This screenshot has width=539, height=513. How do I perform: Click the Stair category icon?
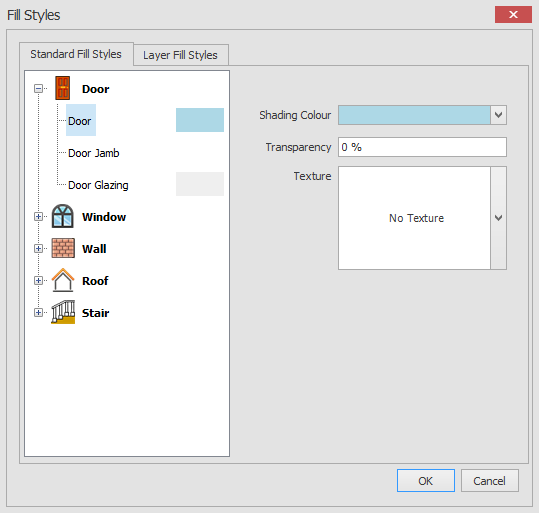[x=63, y=312]
